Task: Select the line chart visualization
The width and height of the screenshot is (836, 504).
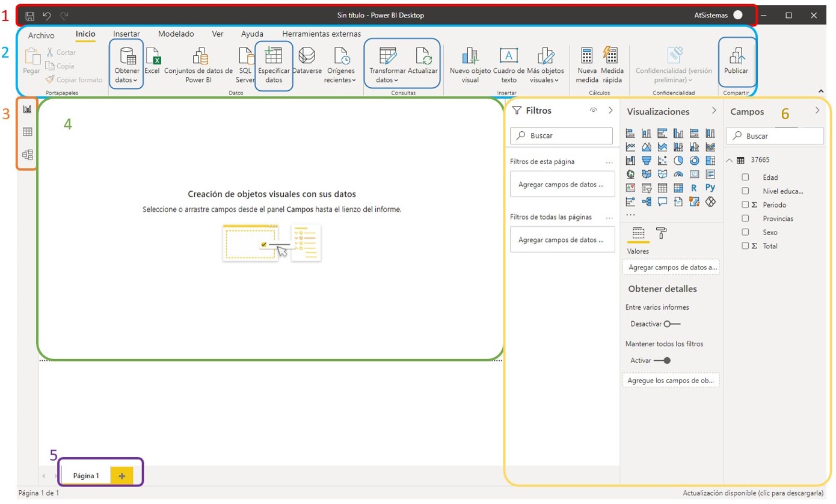Action: [x=630, y=147]
